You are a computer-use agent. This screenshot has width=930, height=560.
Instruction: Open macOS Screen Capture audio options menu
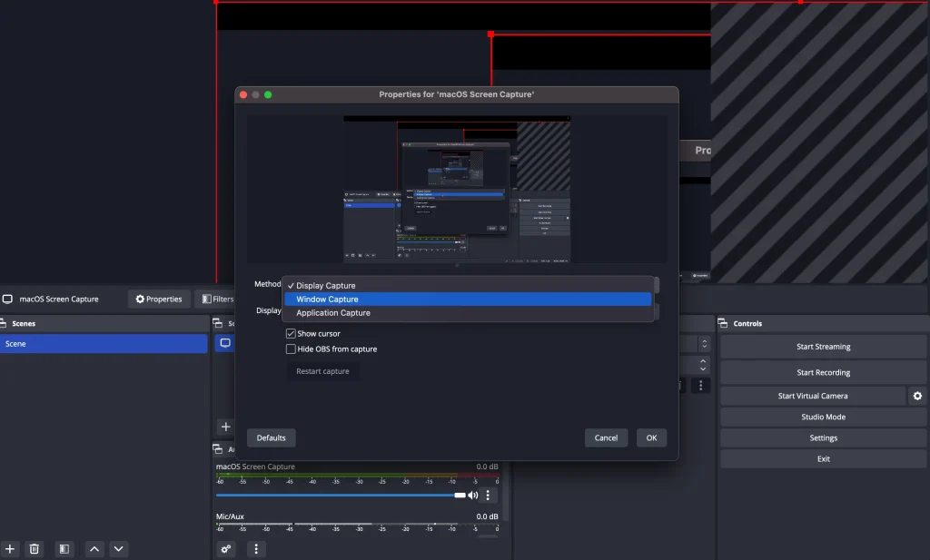point(489,496)
